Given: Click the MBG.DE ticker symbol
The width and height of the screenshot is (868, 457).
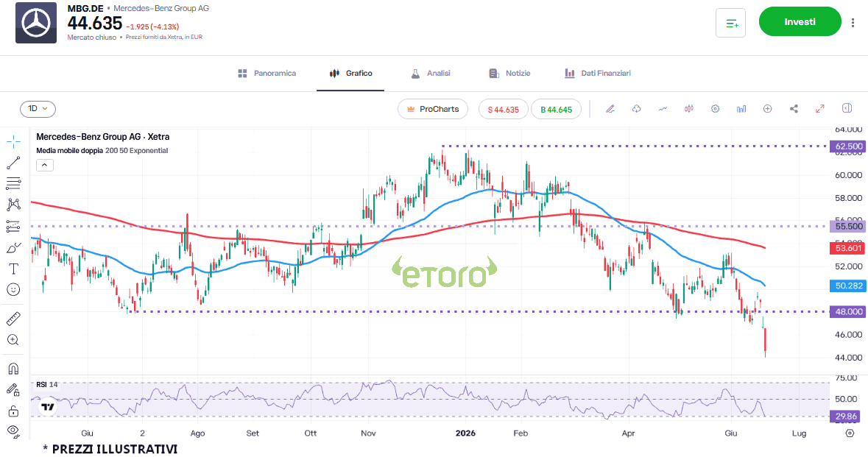Looking at the screenshot, I should [x=85, y=8].
